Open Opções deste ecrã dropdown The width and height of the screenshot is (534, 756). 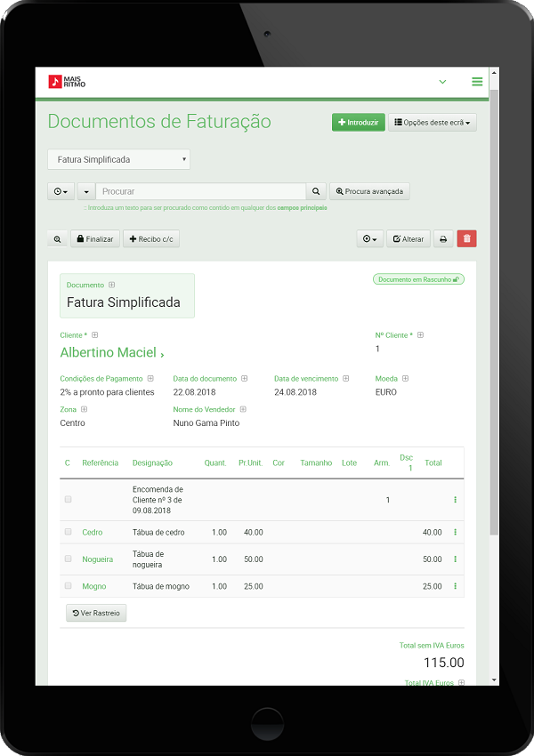[433, 123]
